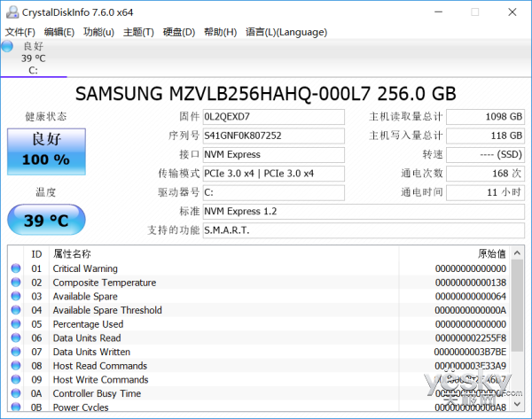
Task: Click the host reads value 1098 GB
Action: pos(486,117)
